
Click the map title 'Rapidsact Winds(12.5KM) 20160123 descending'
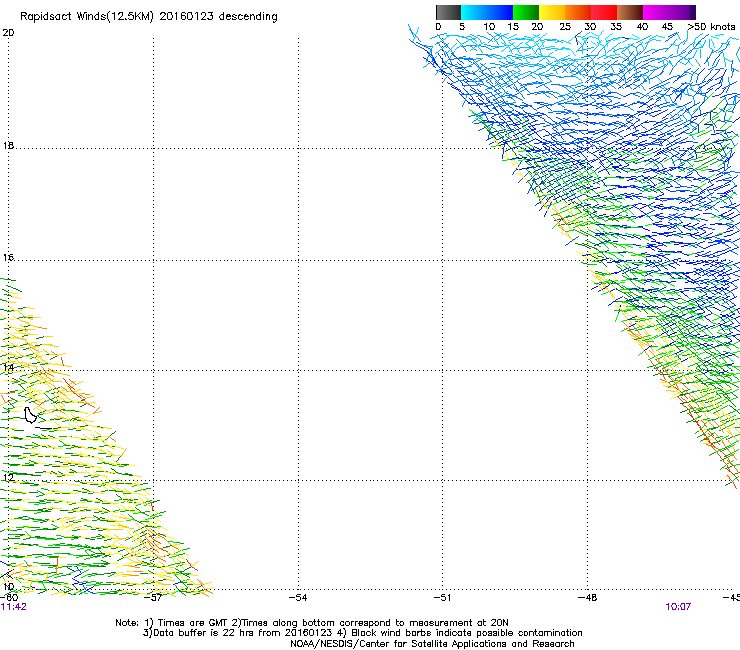pos(149,17)
